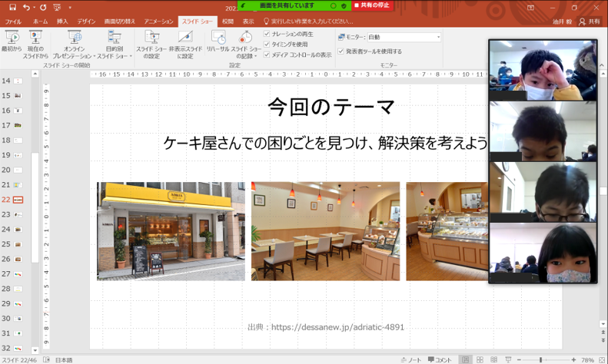The image size is (608, 364).
Task: Click slide count スライド 22/46 in status bar
Action: click(x=19, y=359)
